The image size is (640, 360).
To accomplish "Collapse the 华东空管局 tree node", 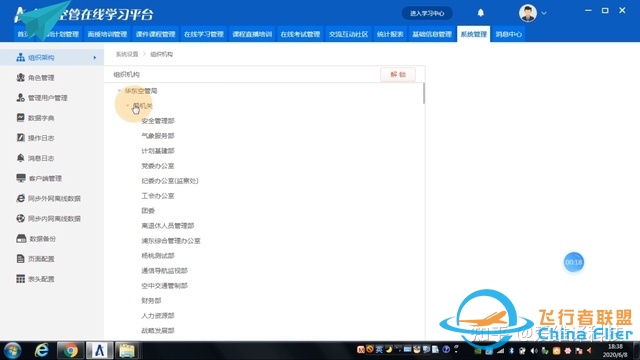I will pyautogui.click(x=119, y=91).
